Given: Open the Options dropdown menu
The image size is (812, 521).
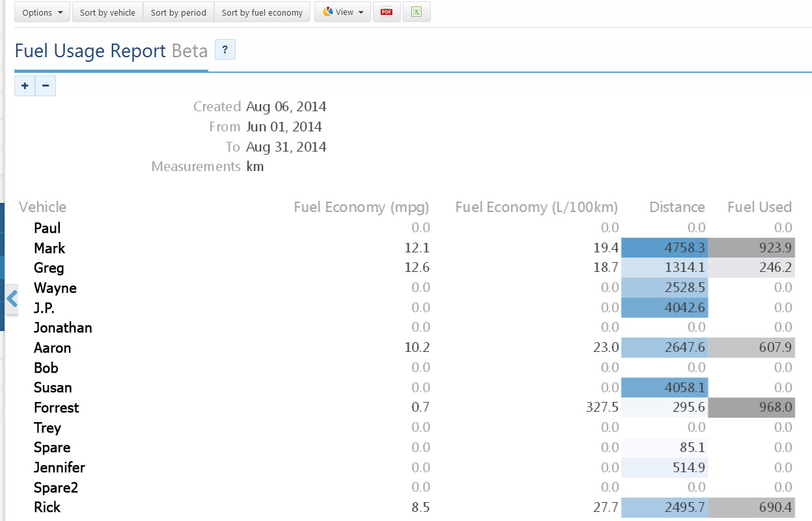Looking at the screenshot, I should (x=42, y=12).
